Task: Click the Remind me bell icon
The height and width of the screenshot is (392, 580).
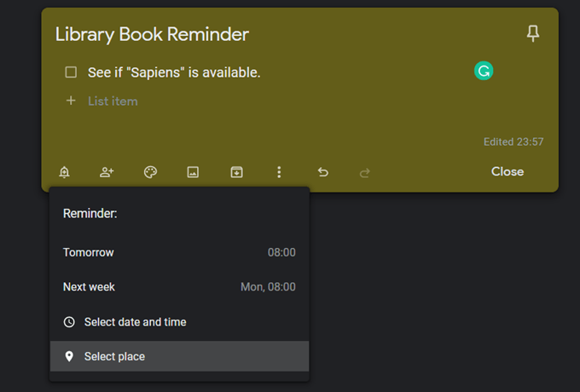Action: tap(64, 172)
